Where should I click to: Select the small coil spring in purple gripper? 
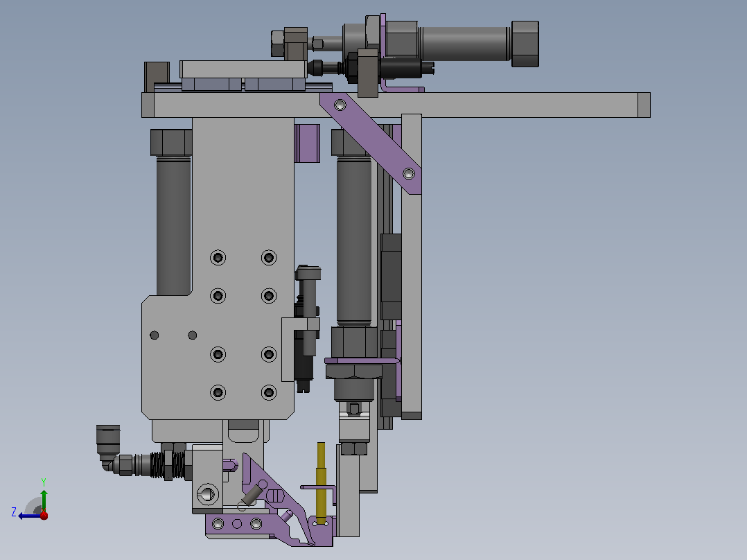pyautogui.click(x=251, y=496)
